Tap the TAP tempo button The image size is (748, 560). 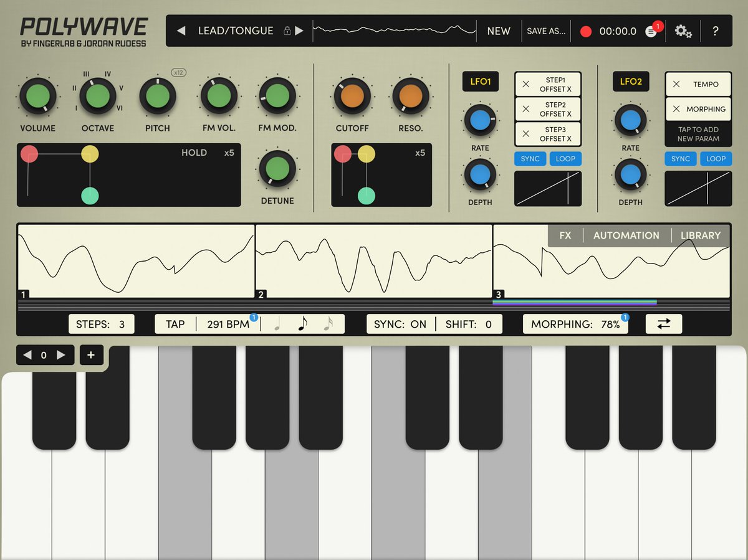point(175,324)
